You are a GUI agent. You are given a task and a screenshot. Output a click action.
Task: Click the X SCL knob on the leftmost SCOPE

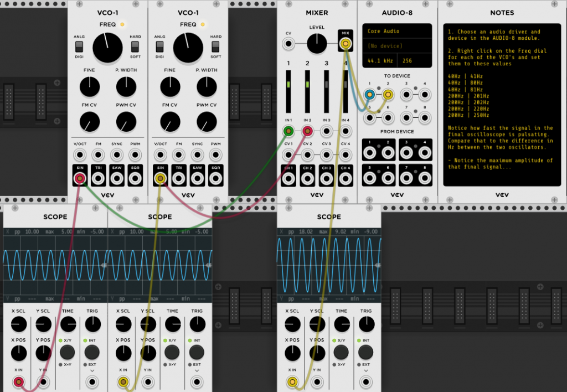(18, 324)
